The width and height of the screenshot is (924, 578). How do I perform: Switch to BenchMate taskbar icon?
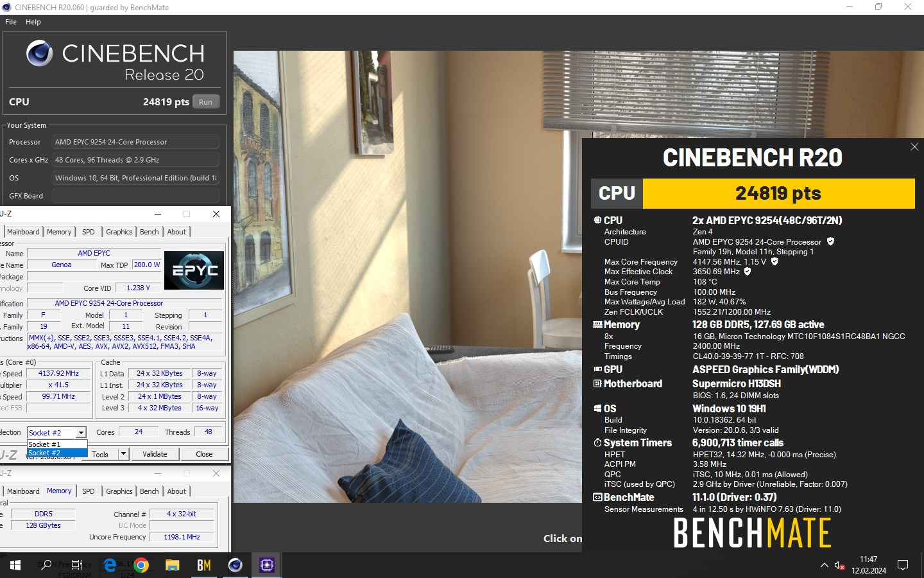(204, 565)
